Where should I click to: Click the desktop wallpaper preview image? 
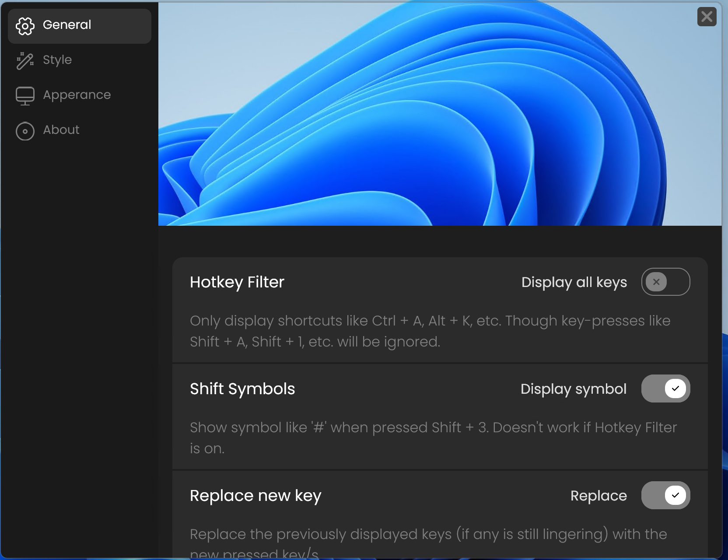click(x=440, y=114)
